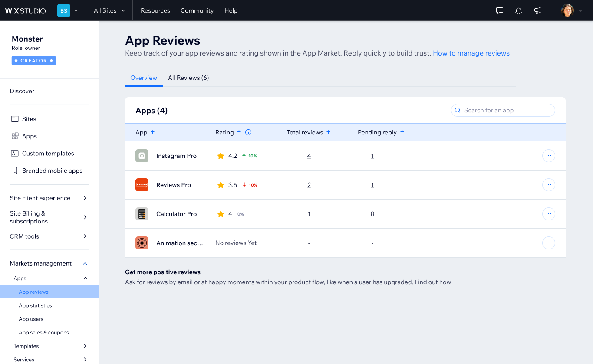The width and height of the screenshot is (593, 364).
Task: Open the Resources menu
Action: (155, 10)
